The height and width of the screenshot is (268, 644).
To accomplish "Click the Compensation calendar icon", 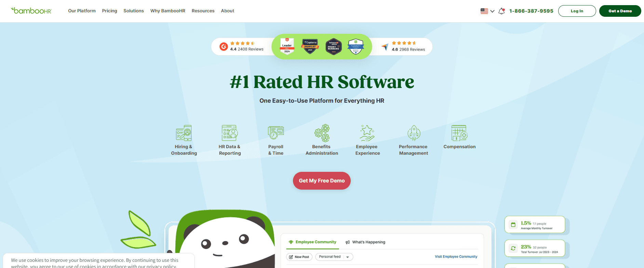I will 459,133.
